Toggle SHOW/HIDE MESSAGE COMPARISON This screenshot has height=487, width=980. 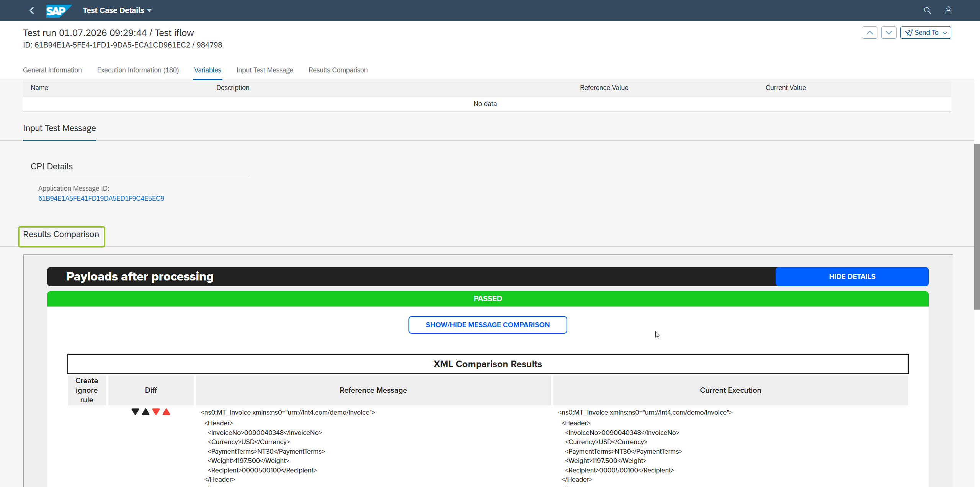(488, 325)
